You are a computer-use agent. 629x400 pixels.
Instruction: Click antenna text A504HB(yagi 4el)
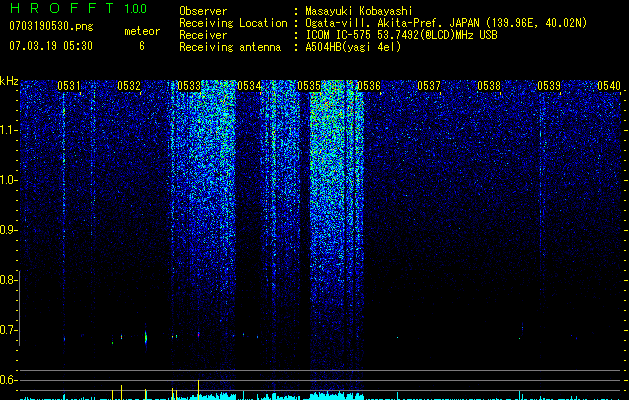coord(353,47)
